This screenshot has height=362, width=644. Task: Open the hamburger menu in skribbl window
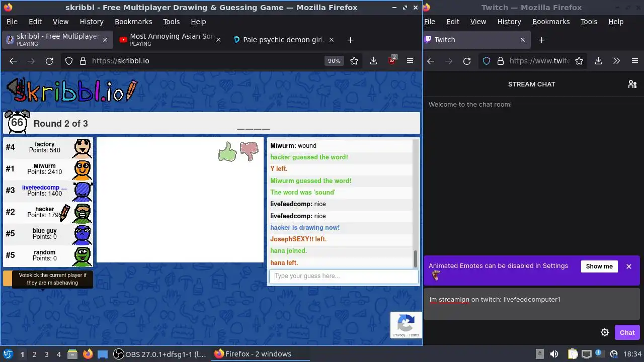410,61
